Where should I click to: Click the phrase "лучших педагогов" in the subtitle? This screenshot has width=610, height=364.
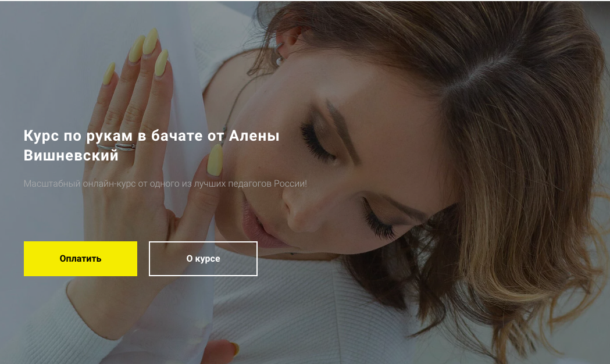pyautogui.click(x=233, y=184)
